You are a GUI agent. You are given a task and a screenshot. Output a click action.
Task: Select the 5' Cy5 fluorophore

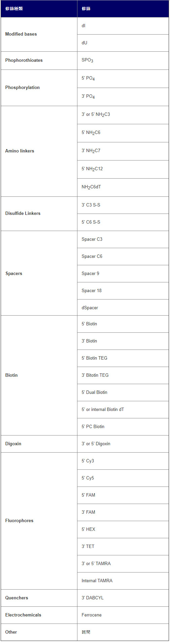click(123, 478)
